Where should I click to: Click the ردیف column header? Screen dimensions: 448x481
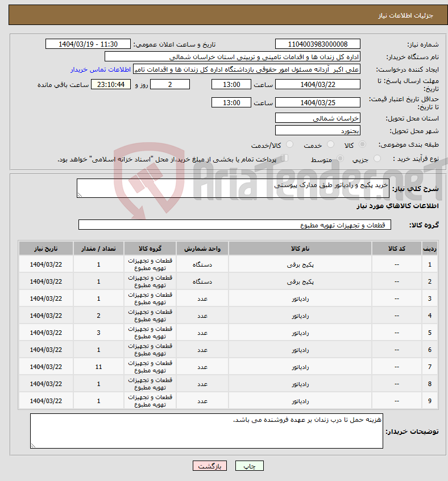(x=430, y=248)
